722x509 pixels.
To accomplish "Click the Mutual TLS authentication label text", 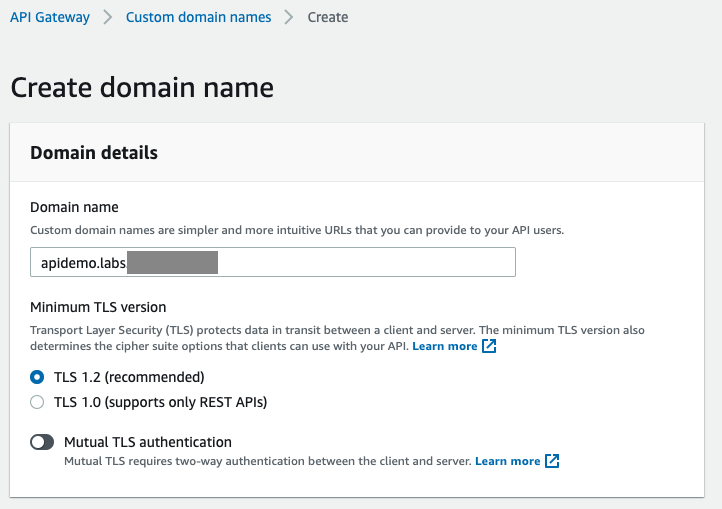I will click(x=148, y=442).
